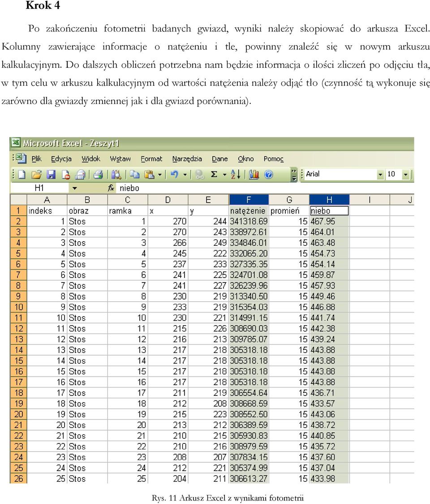Open the Dane menu
The height and width of the screenshot is (504, 430).
tap(220, 159)
